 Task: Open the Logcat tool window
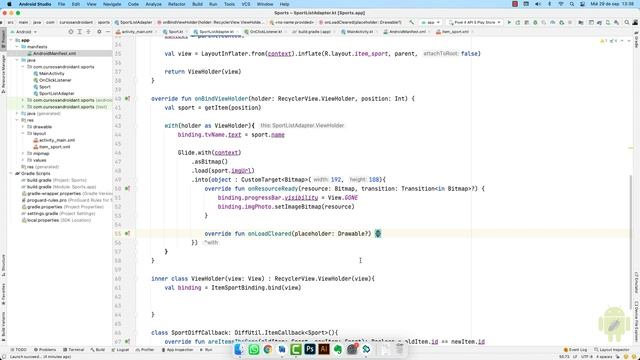120,350
